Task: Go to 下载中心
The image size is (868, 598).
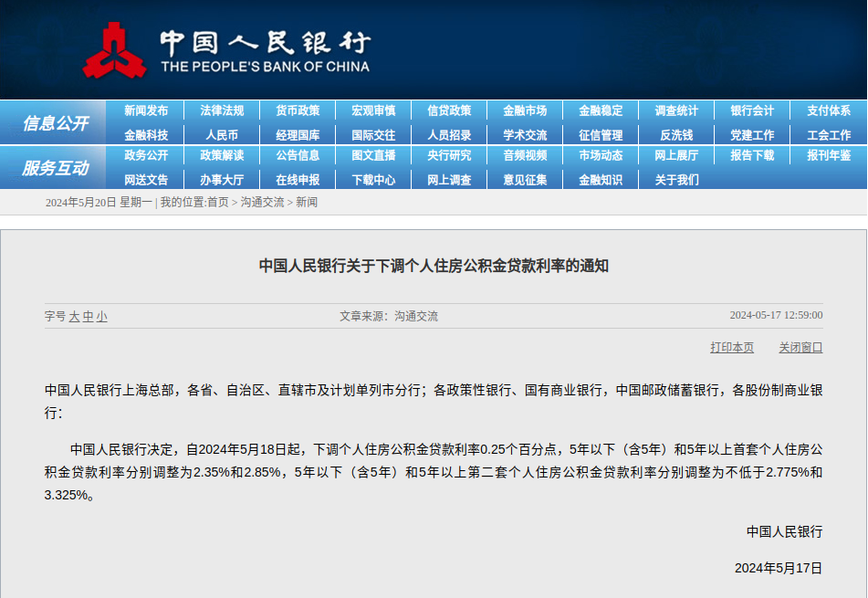Action: 373,180
